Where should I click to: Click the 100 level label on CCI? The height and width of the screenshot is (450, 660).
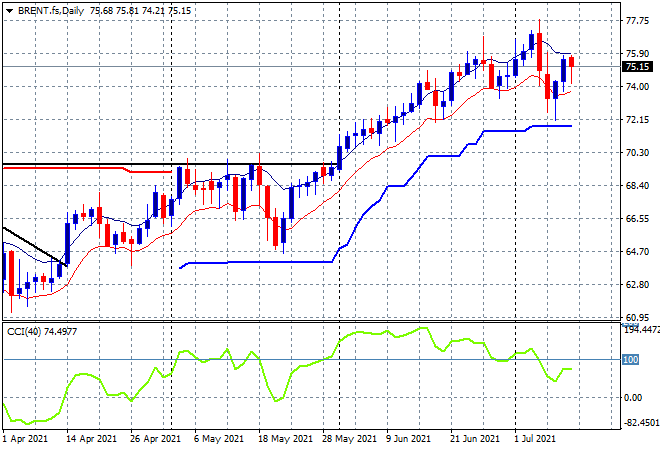pos(631,359)
